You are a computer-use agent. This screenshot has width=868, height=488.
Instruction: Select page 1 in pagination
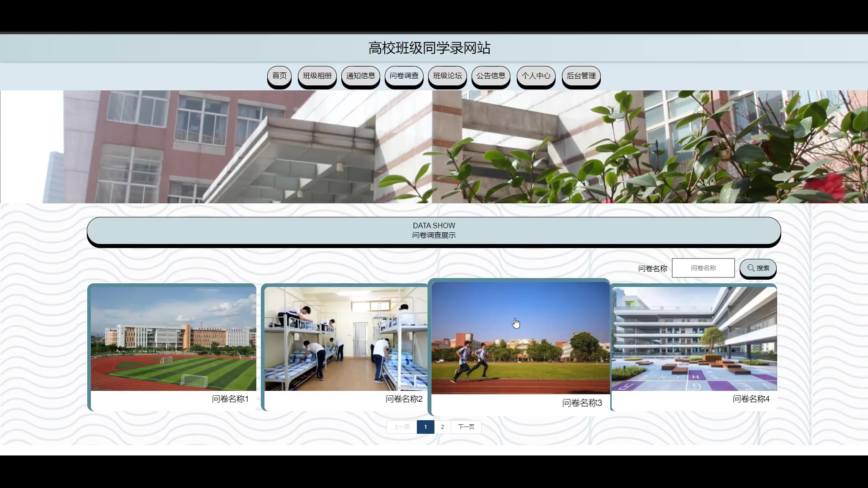(x=425, y=427)
